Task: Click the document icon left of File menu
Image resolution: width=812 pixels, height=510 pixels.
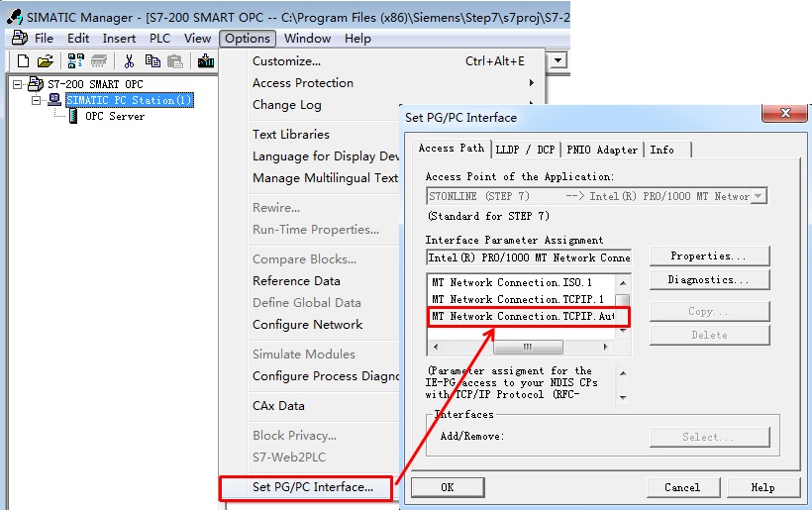Action: pos(20,38)
